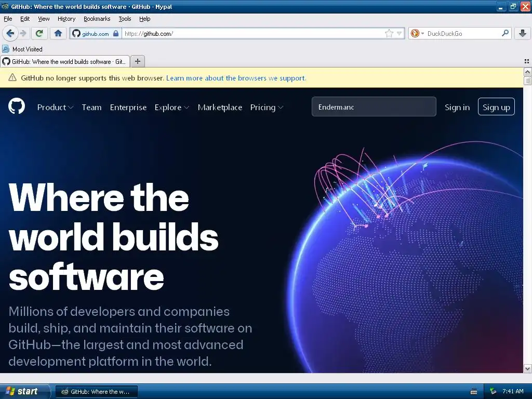Open the Bookmarks menu

click(97, 19)
